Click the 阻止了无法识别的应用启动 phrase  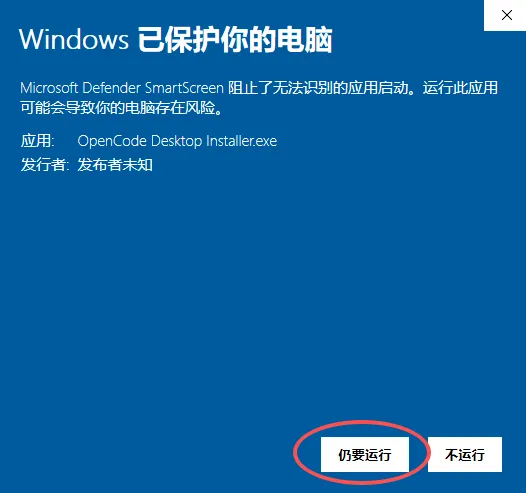click(318, 88)
